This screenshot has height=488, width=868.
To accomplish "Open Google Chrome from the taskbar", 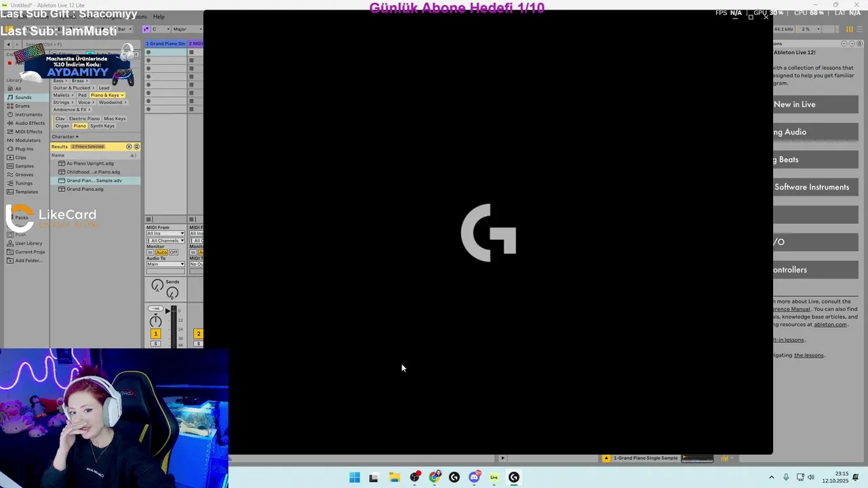I will coord(435,477).
